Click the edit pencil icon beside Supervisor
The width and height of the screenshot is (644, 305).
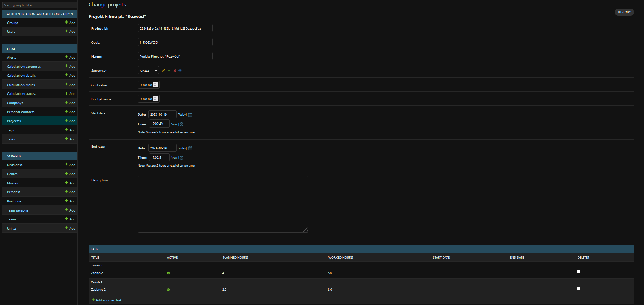[164, 70]
